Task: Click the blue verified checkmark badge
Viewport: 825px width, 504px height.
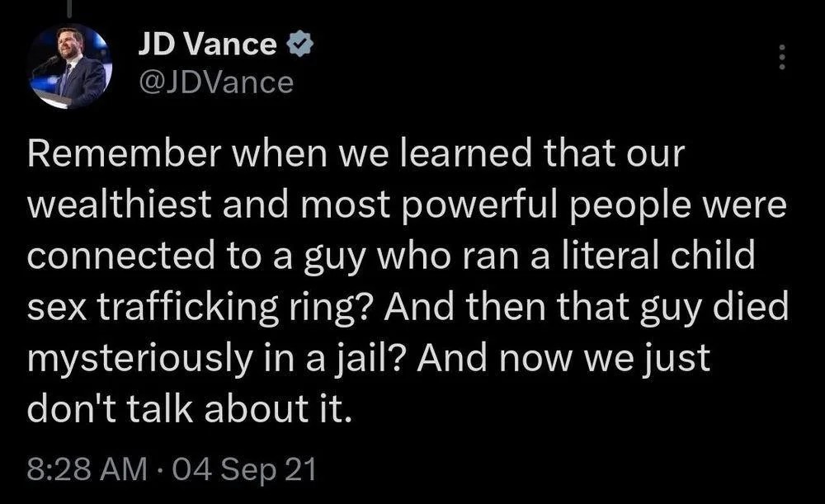Action: tap(299, 45)
